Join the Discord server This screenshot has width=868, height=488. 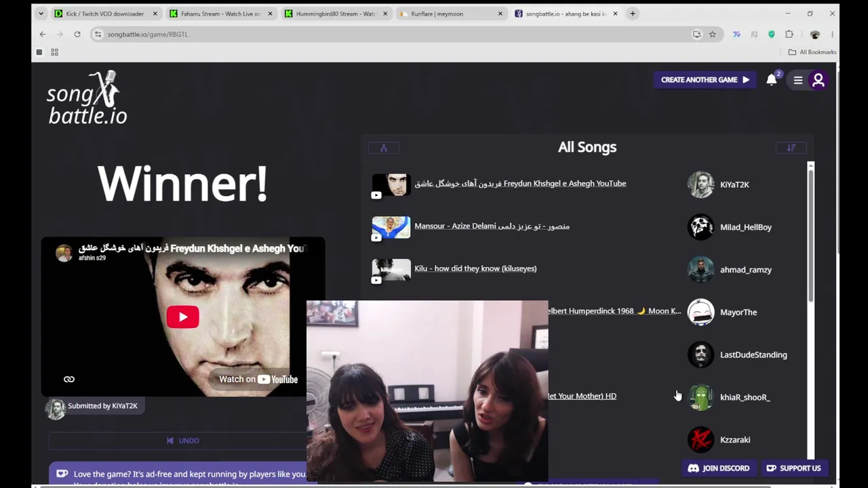[x=719, y=468]
